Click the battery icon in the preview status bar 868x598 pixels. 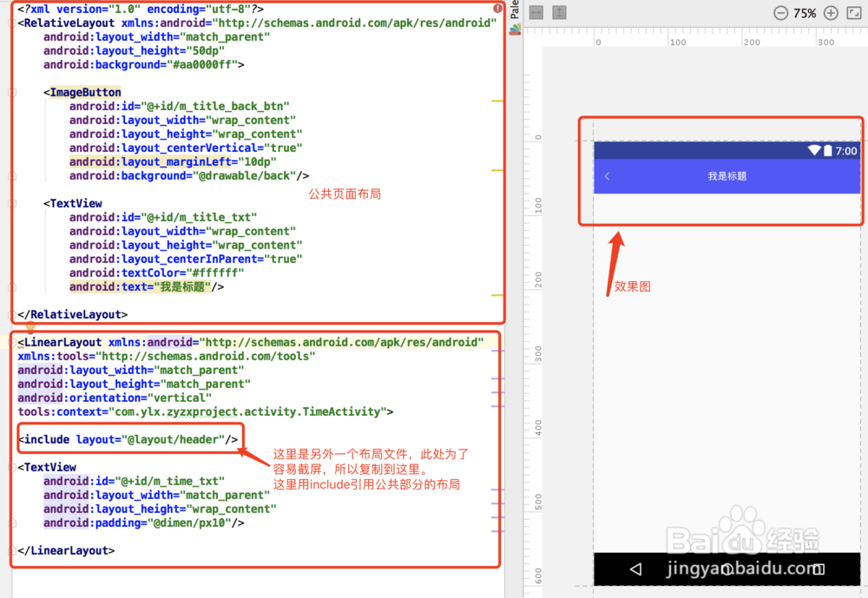click(x=827, y=150)
